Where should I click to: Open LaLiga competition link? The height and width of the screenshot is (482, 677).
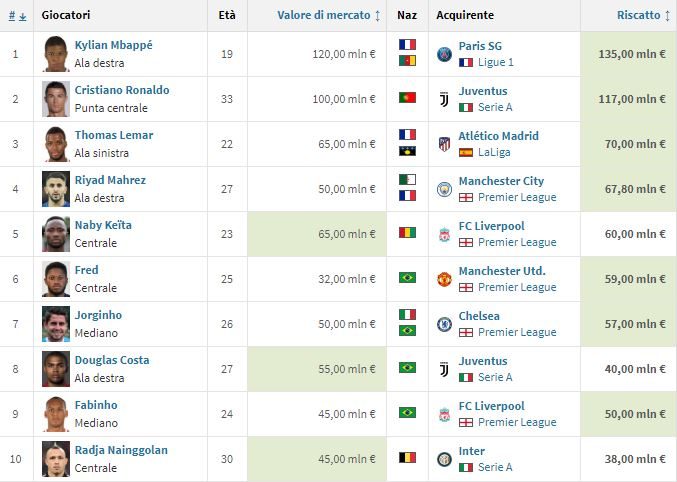point(494,152)
